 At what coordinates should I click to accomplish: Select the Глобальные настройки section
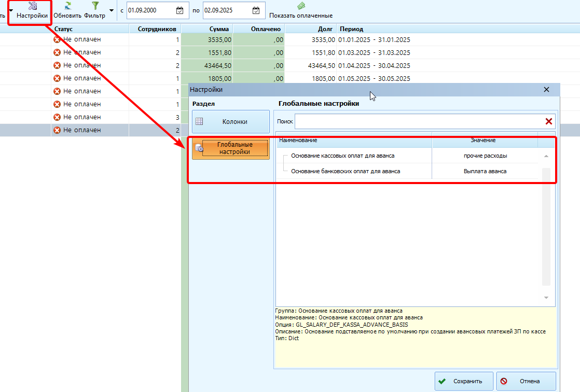pyautogui.click(x=231, y=148)
